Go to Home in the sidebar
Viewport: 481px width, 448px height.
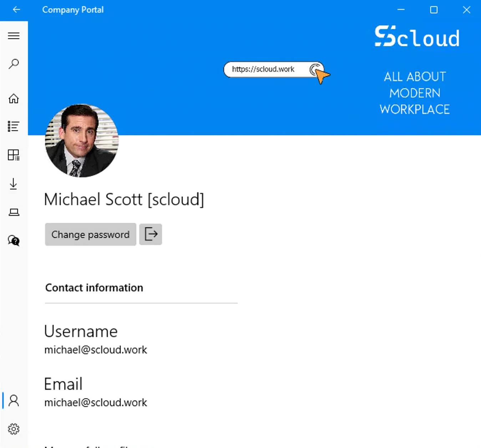click(x=14, y=98)
